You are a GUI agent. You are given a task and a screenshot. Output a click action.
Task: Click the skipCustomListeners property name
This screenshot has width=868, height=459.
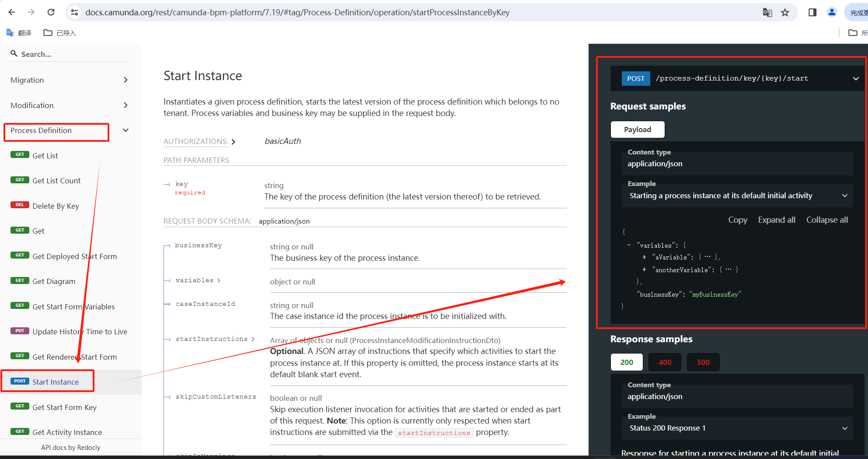[216, 397]
